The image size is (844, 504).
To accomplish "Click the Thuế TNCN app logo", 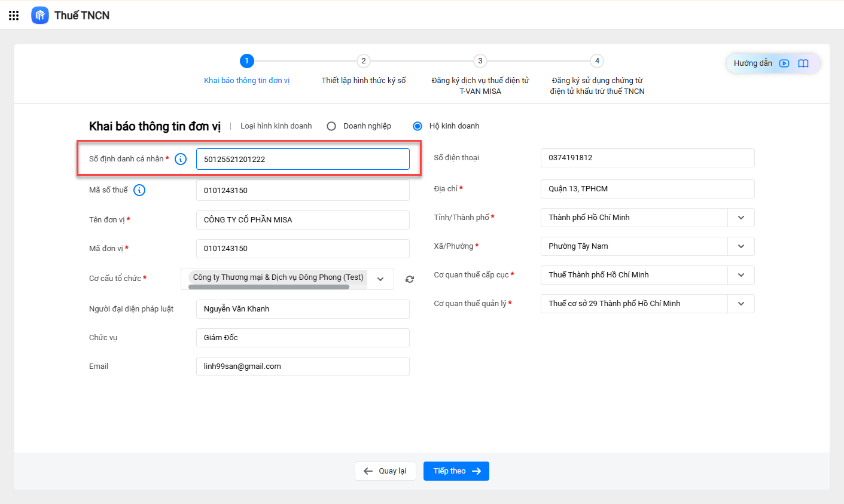I will click(x=40, y=16).
